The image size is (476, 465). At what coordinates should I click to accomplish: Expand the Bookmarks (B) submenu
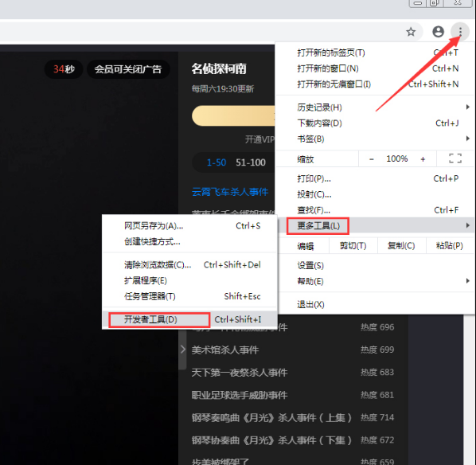point(375,139)
